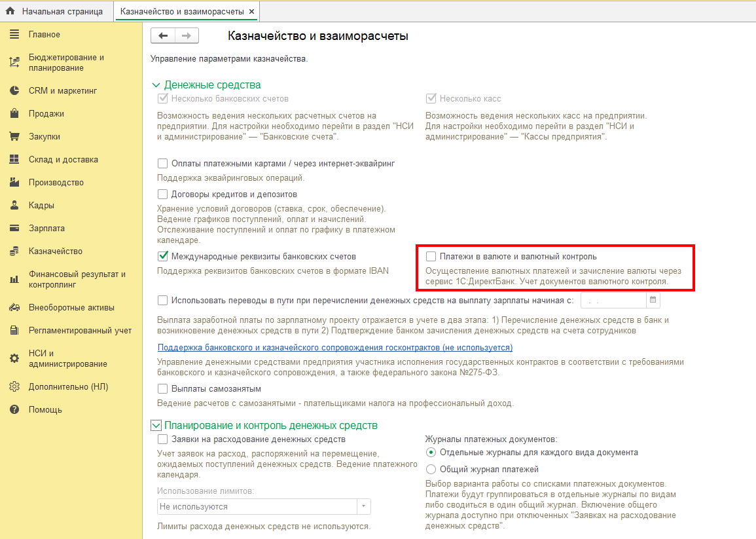Click the transfer start date input field
Screen dimensions: 756x539
click(613, 300)
